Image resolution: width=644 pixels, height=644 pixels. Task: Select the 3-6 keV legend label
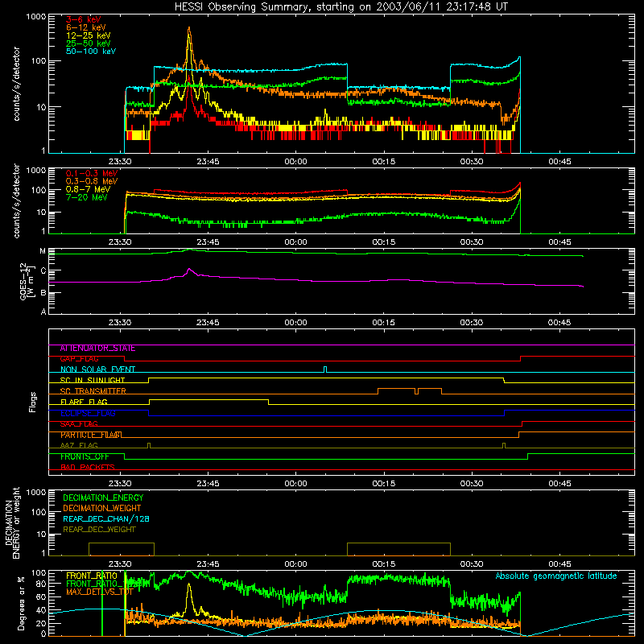(x=84, y=19)
